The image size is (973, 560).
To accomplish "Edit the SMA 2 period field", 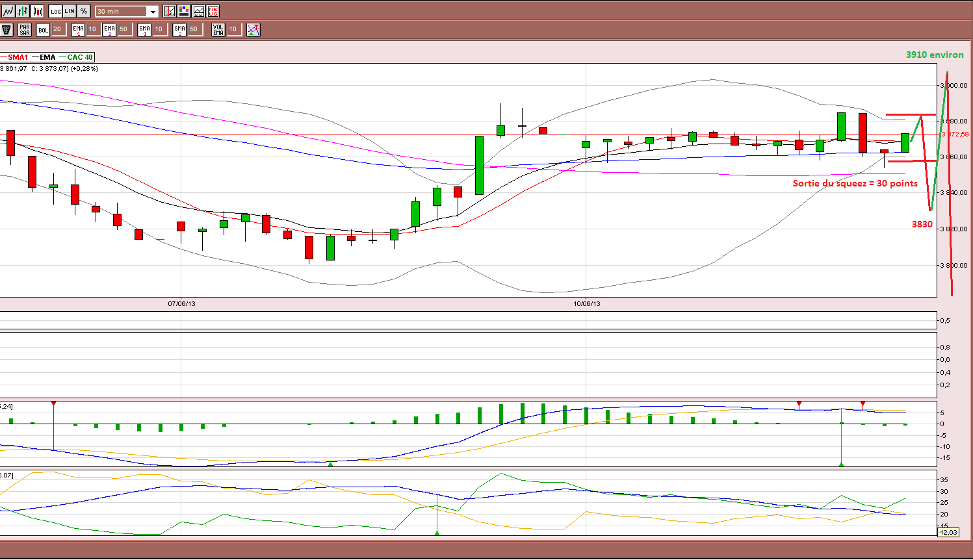I will (194, 29).
